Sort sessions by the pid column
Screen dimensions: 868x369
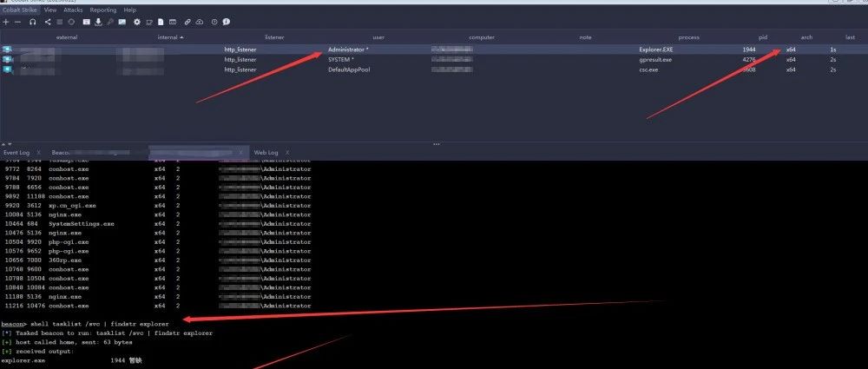pyautogui.click(x=763, y=37)
